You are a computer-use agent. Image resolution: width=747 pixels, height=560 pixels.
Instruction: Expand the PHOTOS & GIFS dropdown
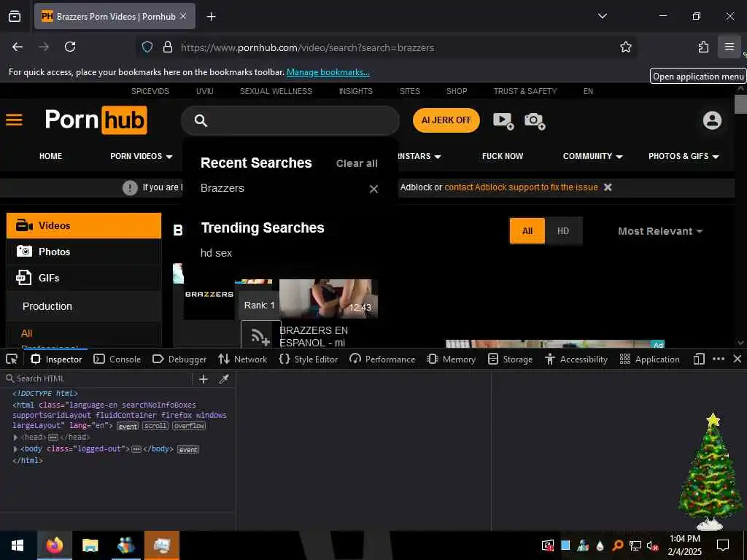[684, 156]
